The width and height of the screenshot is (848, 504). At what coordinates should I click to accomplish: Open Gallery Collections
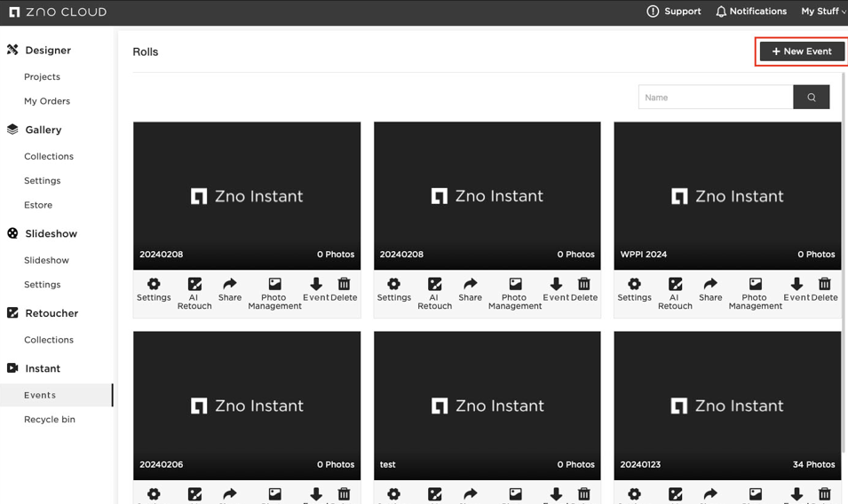point(49,156)
